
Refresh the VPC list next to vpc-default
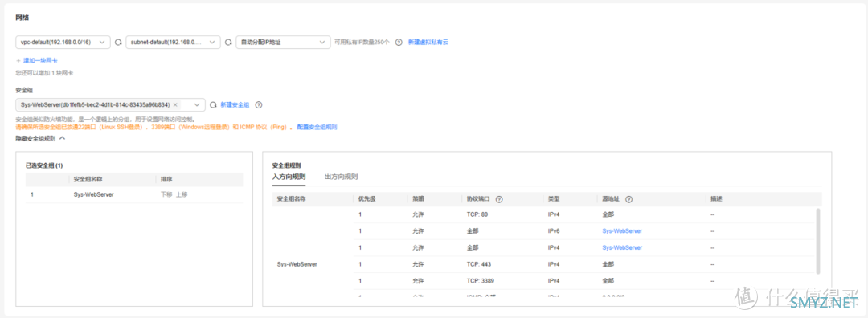(x=118, y=42)
